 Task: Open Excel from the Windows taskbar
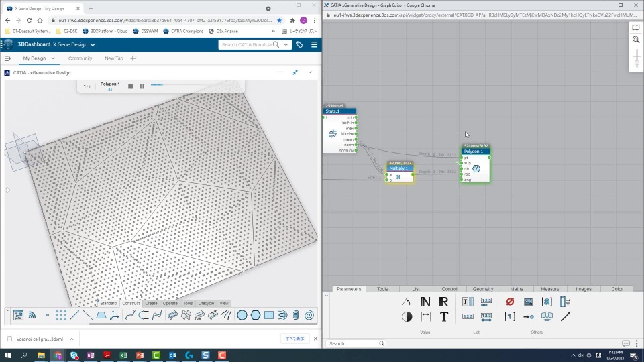123,355
